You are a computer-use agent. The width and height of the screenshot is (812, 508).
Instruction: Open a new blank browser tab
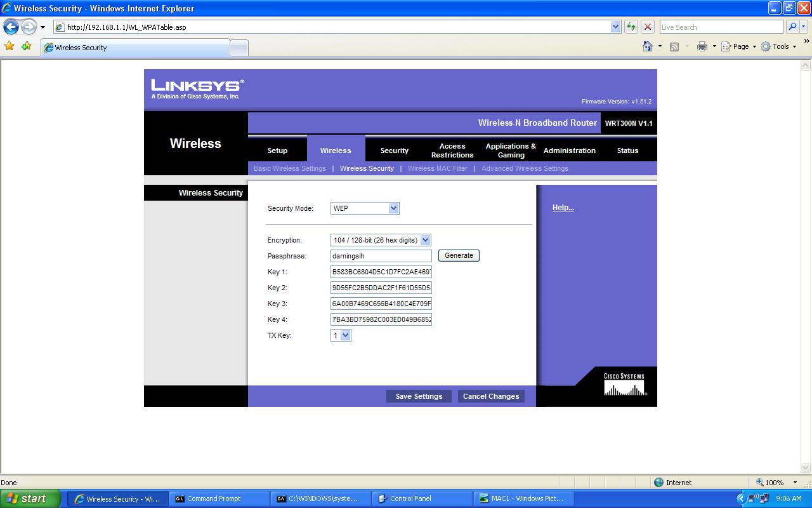pyautogui.click(x=239, y=48)
